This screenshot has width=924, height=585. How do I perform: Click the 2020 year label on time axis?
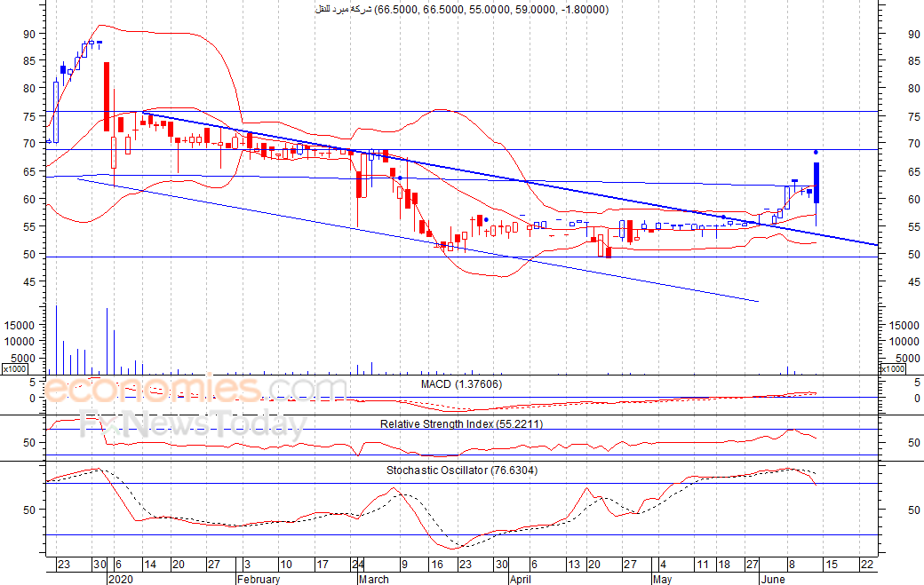[x=122, y=579]
